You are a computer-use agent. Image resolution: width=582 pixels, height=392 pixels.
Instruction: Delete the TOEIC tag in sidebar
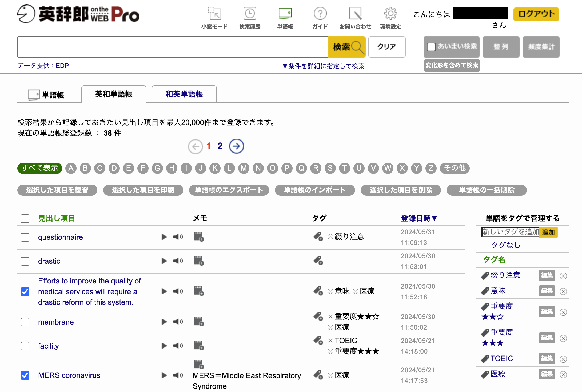point(563,359)
